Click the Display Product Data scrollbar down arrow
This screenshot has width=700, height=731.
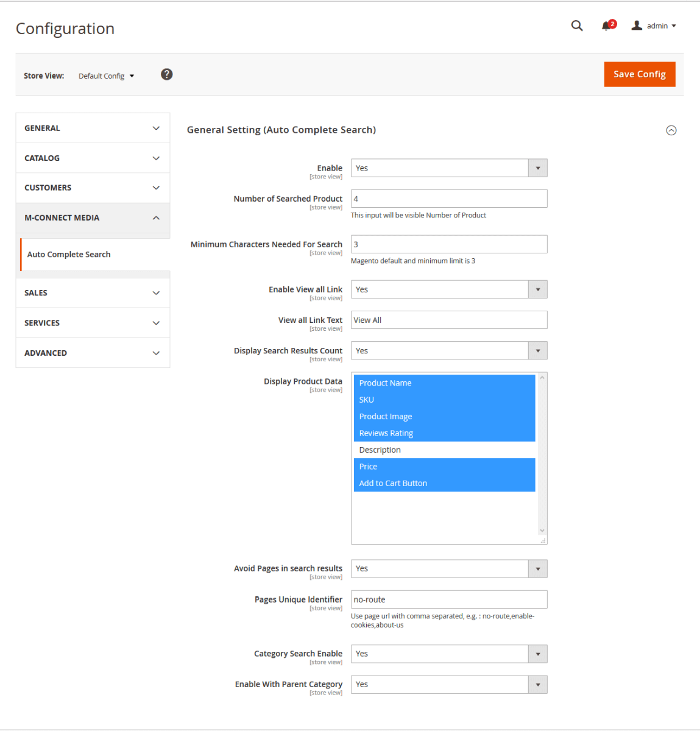point(542,531)
